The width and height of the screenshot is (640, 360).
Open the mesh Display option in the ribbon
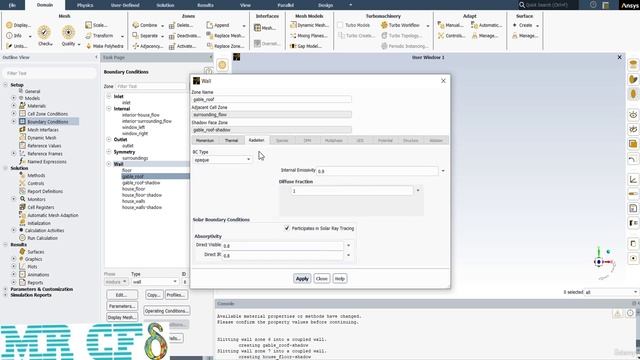coord(18,25)
